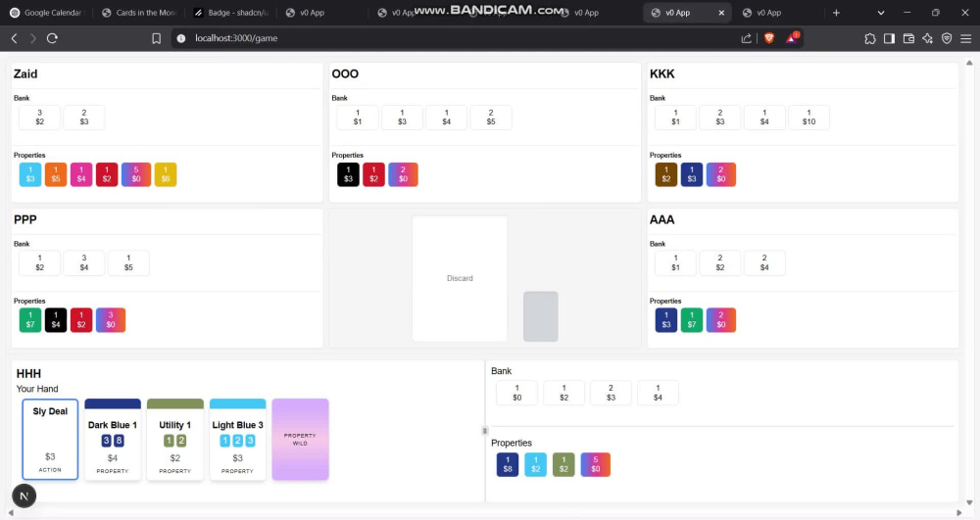The width and height of the screenshot is (980, 520).
Task: Choose the Light Blue 3 card in hand
Action: click(x=237, y=440)
